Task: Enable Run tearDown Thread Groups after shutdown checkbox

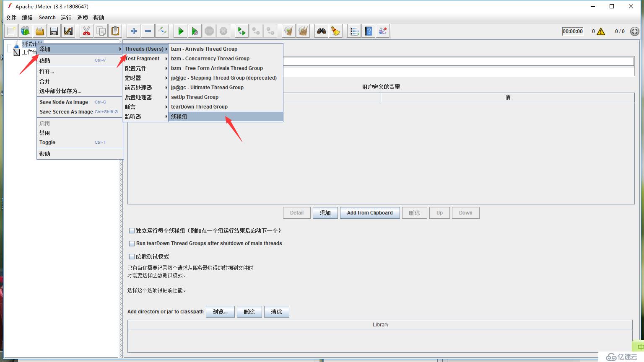Action: 132,243
